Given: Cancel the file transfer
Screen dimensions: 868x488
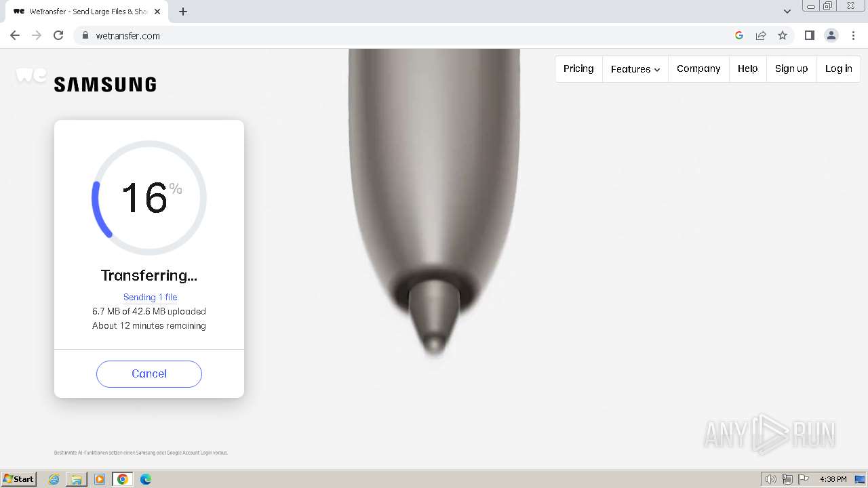Looking at the screenshot, I should click(149, 374).
